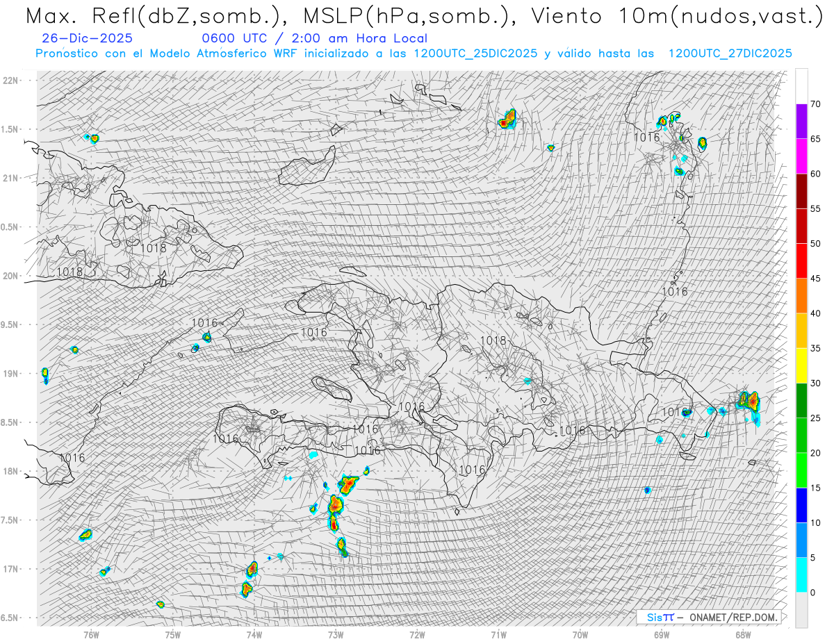This screenshot has width=834, height=644.
Task: Click the '69W' longitude axis label
Action: point(661,634)
